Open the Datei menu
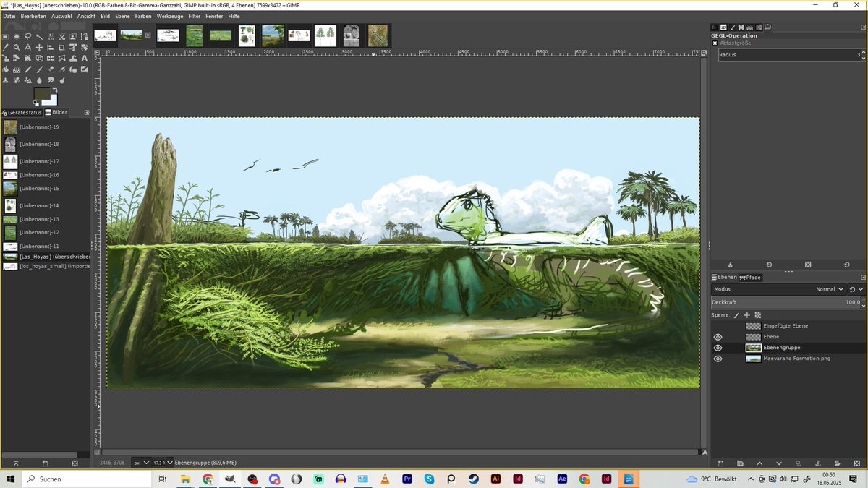 9,16
